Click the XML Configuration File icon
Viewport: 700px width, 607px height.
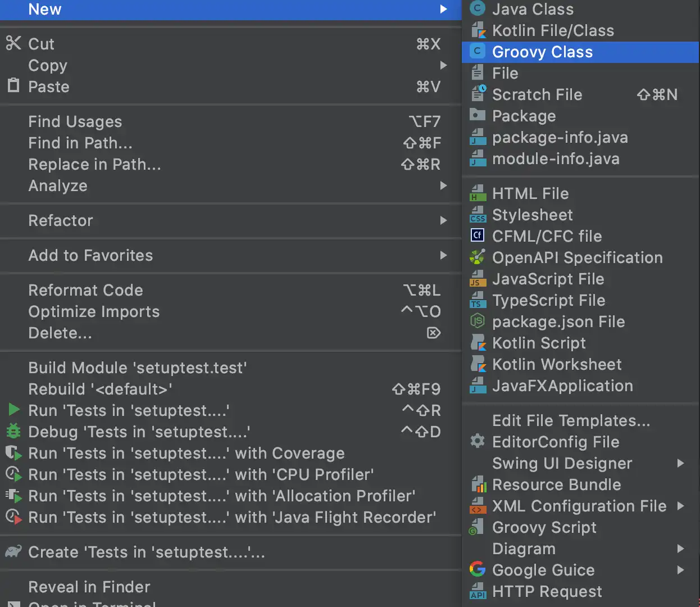(478, 506)
